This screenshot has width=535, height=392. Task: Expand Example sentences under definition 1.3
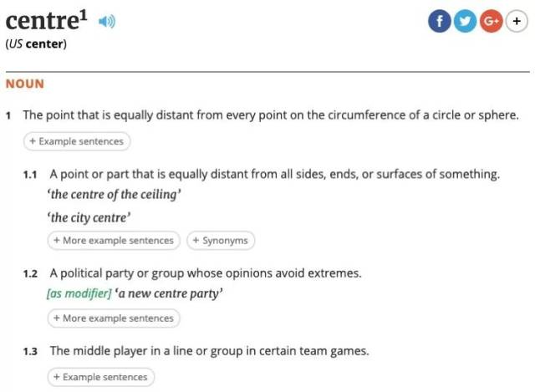(x=101, y=377)
